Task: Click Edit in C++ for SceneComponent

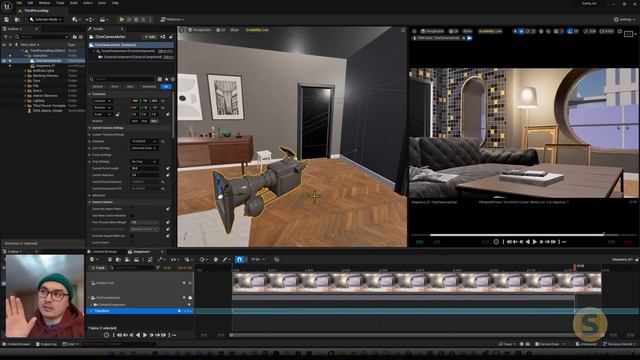Action: point(165,51)
